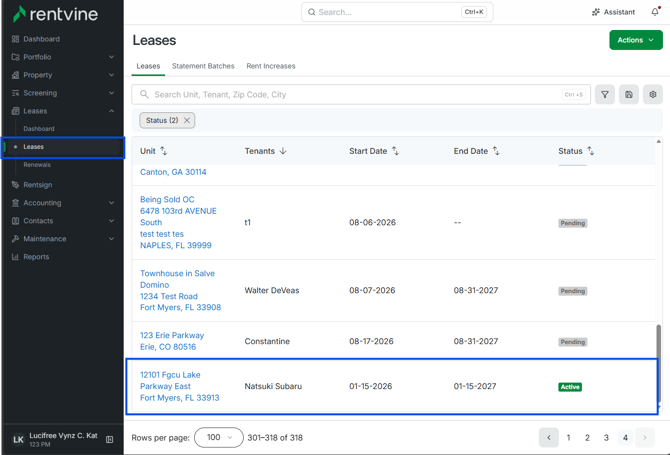Click the Maintenance wrench icon
The height and width of the screenshot is (455, 670).
pos(15,238)
